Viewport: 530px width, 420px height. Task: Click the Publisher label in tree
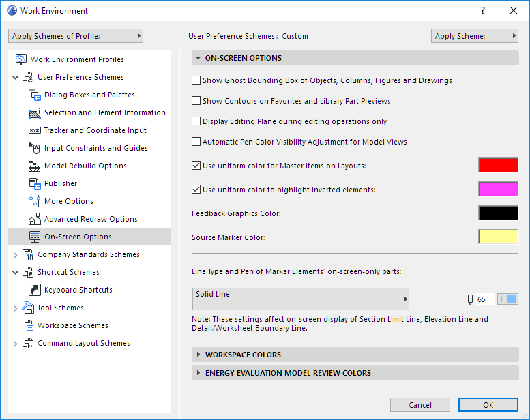click(61, 183)
